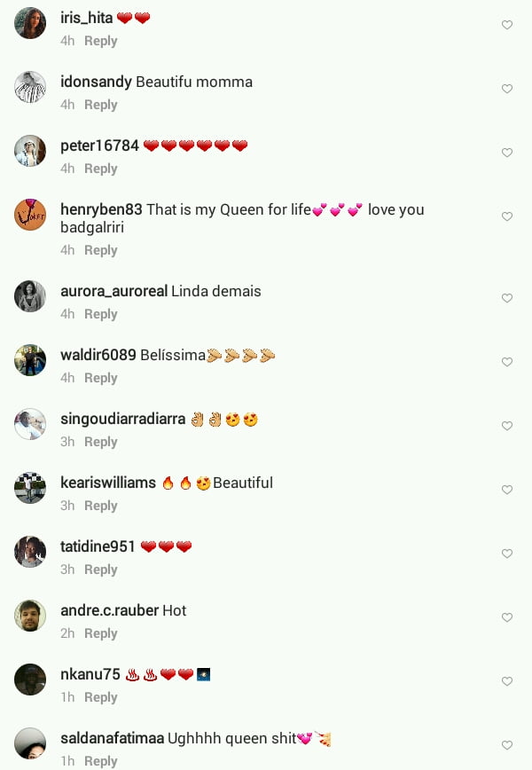Reply to henryben83's comment
This screenshot has width=532, height=770.
pos(100,250)
